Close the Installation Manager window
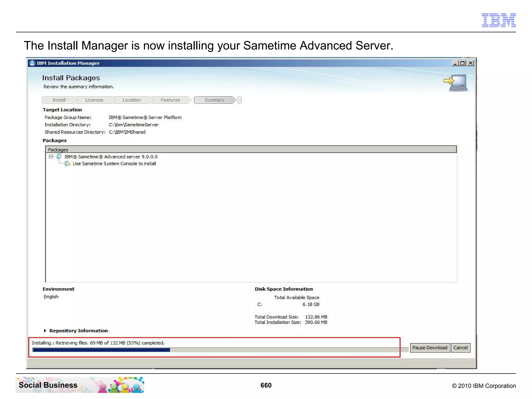 470,63
